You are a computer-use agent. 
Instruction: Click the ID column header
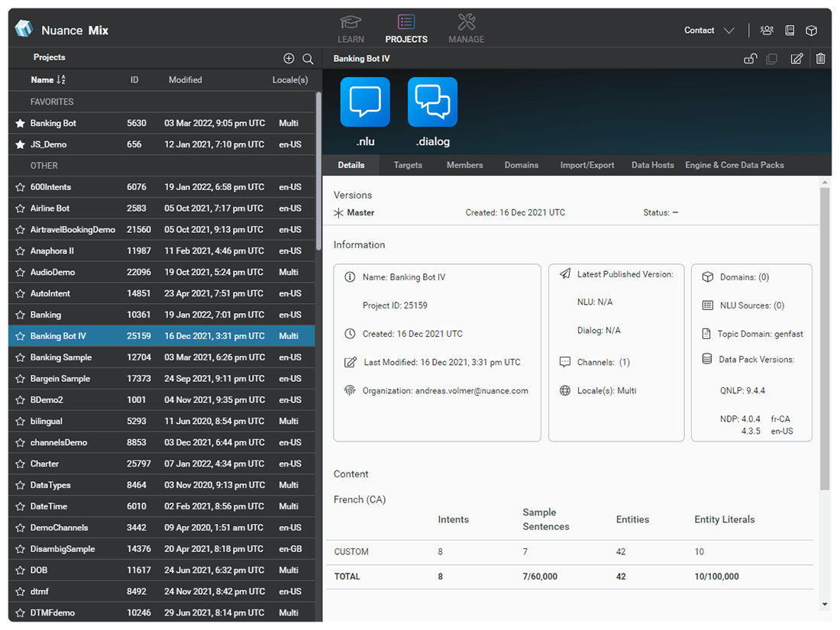click(x=134, y=80)
